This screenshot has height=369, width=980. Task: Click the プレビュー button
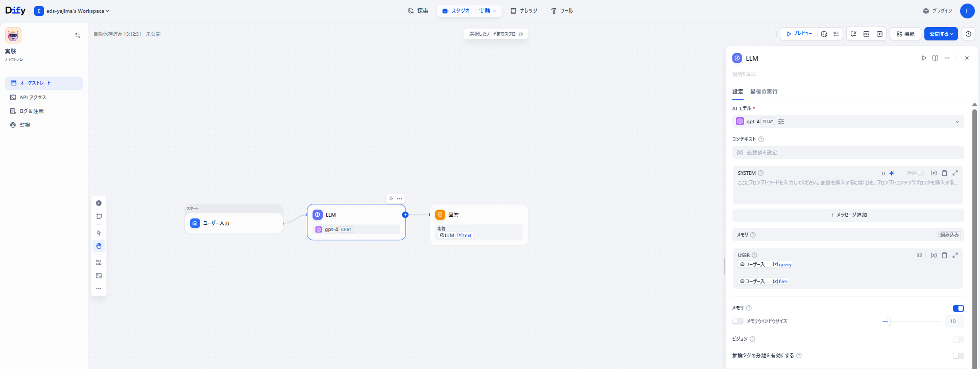pos(799,34)
